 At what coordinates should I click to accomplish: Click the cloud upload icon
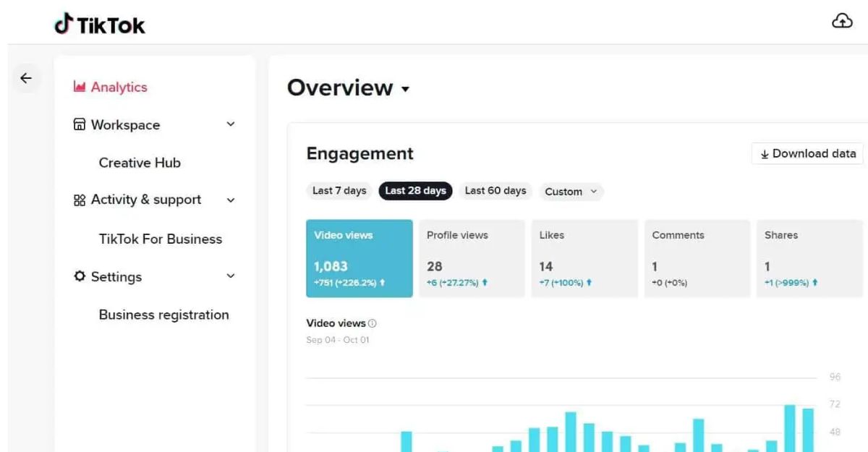pyautogui.click(x=842, y=21)
